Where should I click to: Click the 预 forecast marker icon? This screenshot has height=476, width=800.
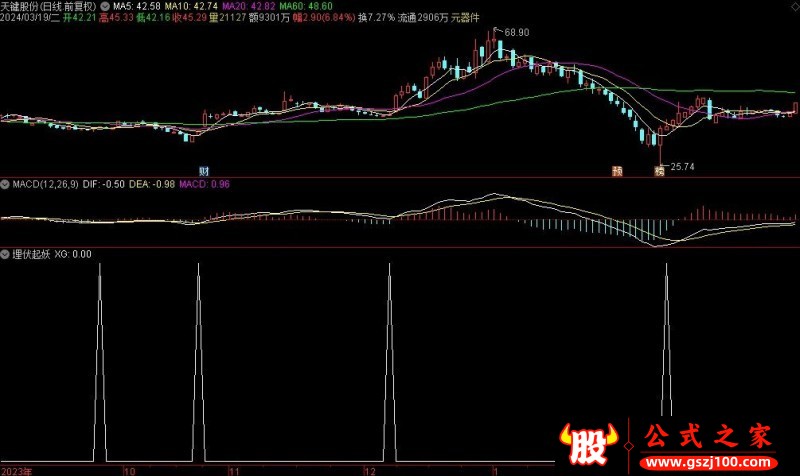(x=618, y=170)
